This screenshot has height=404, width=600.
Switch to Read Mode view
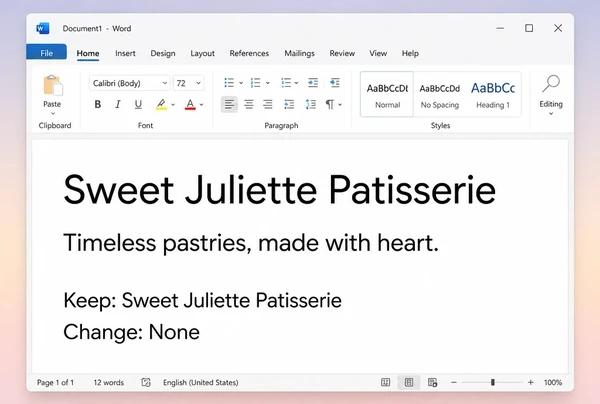click(x=385, y=382)
